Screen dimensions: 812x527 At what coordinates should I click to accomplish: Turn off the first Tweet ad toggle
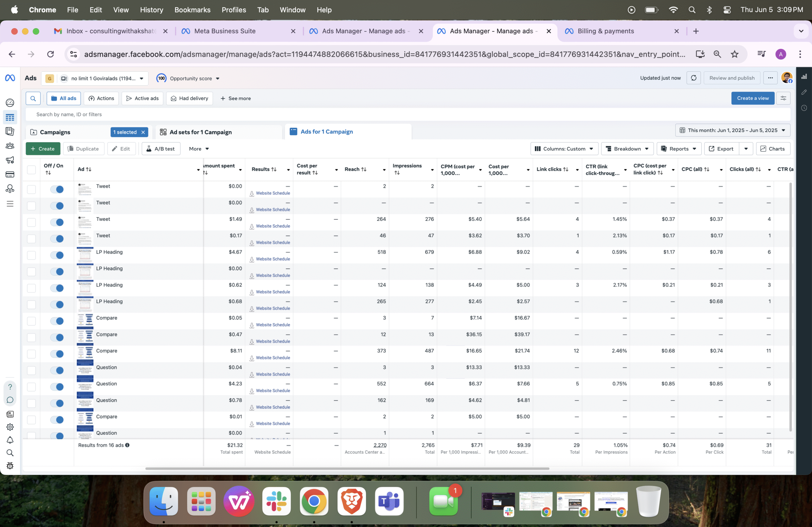(x=57, y=190)
